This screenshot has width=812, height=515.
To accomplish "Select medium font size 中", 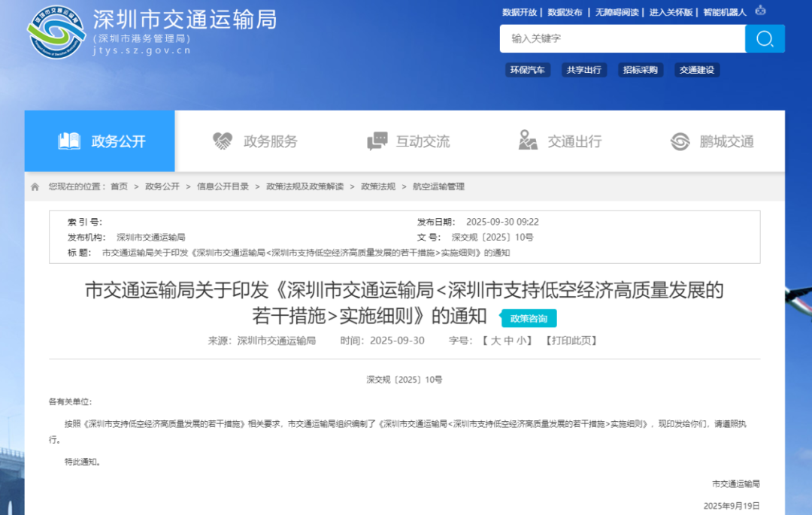I will (508, 341).
